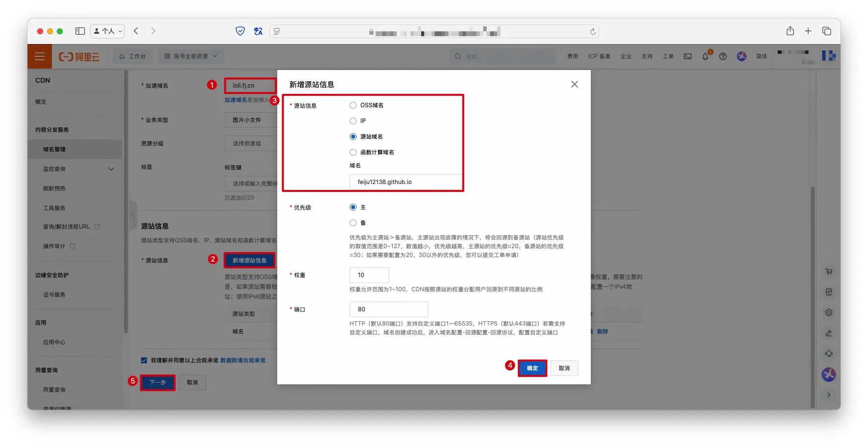Expand 监控查询 in the sidebar
Image resolution: width=868 pixels, height=446 pixels.
pos(111,169)
